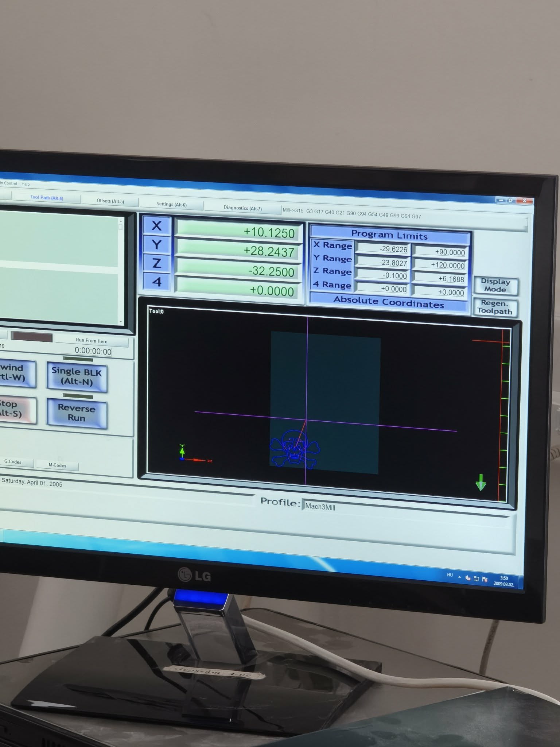
Task: Open the Help menu
Action: pyautogui.click(x=26, y=184)
